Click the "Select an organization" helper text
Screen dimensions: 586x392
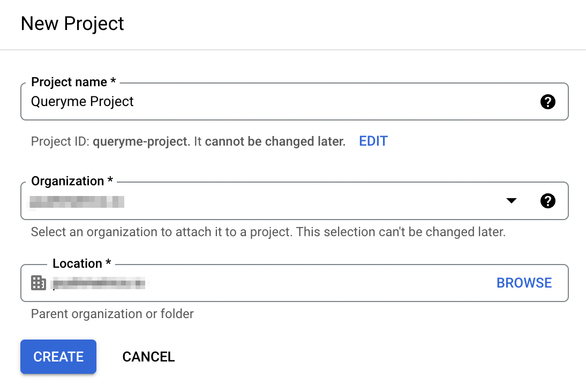click(x=268, y=232)
